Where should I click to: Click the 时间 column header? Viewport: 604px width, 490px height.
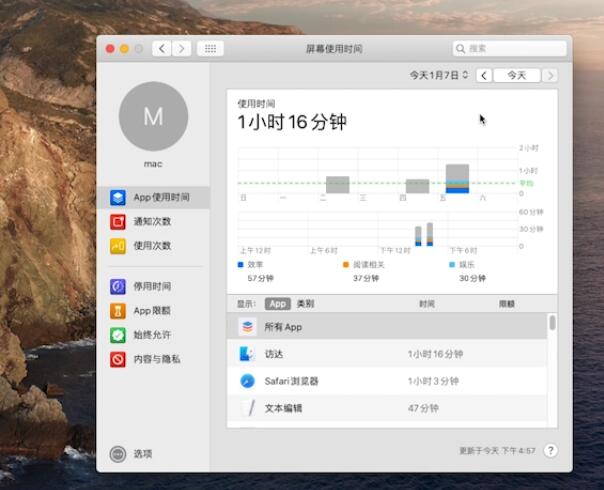pos(427,304)
